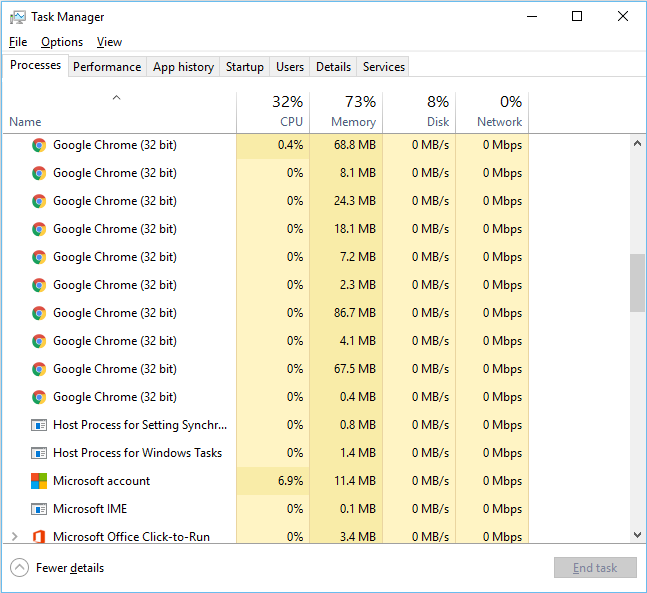Switch to the App history tab
The width and height of the screenshot is (647, 593).
(x=183, y=67)
